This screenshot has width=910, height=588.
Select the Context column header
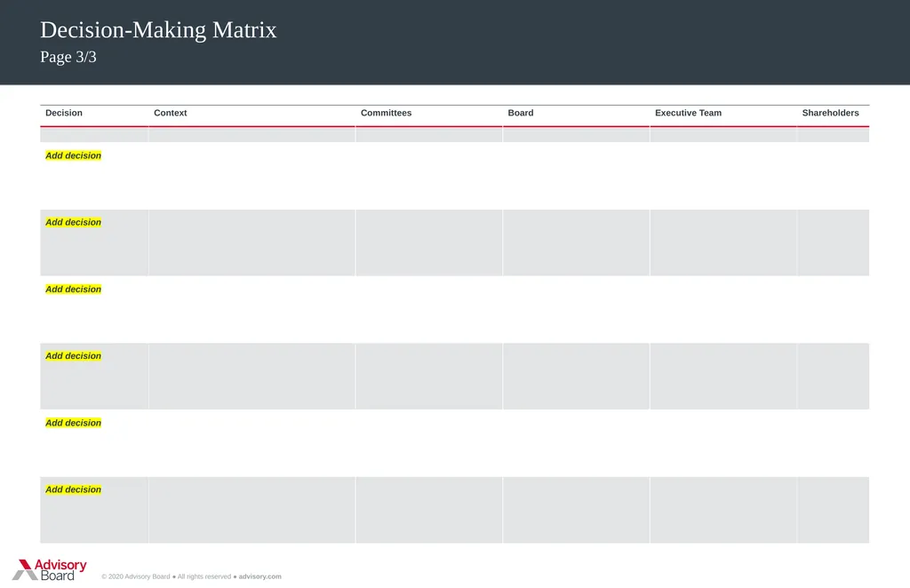pyautogui.click(x=170, y=113)
